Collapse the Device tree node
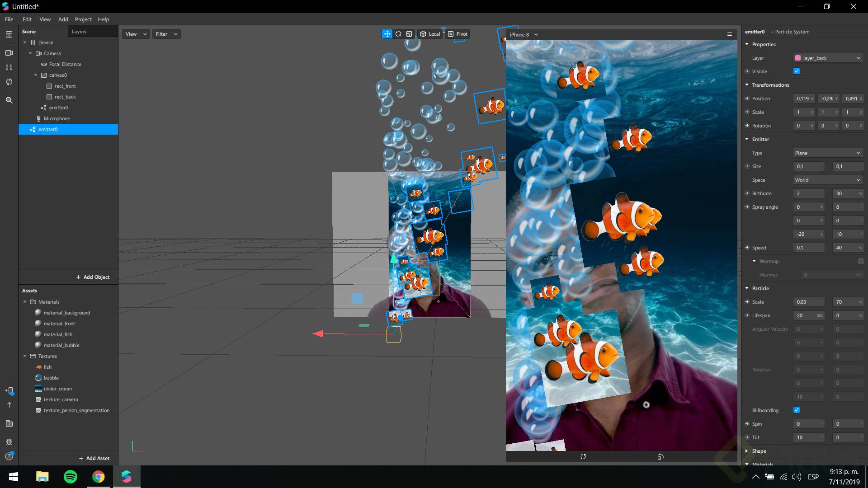 coord(25,42)
